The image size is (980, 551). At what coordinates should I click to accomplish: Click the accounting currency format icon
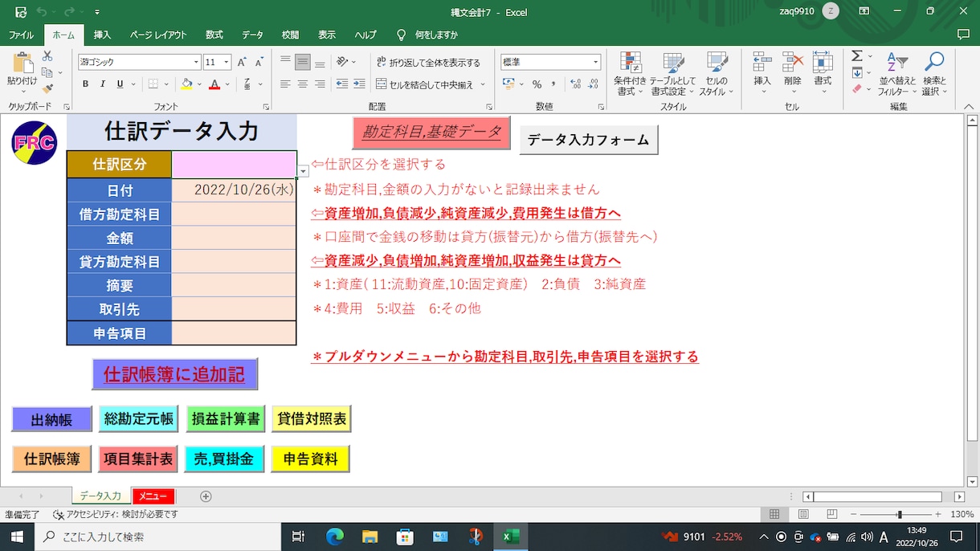tap(508, 84)
